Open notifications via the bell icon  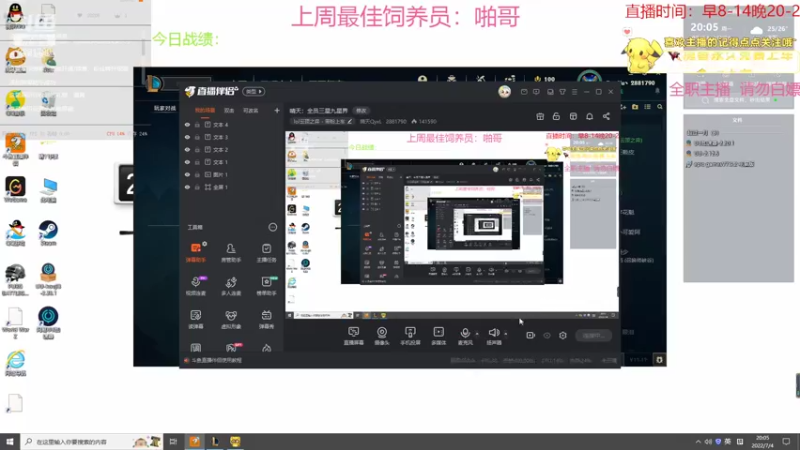click(x=589, y=116)
